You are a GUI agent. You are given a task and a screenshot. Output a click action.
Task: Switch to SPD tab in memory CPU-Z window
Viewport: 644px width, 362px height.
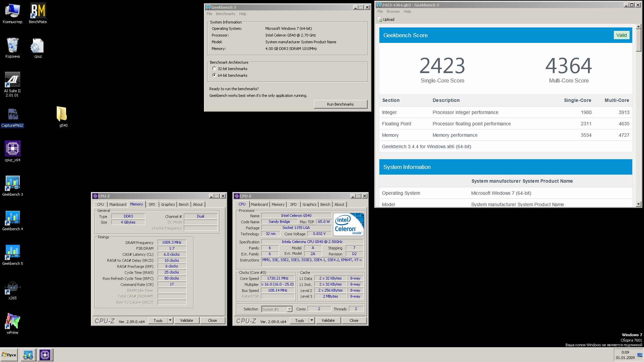pyautogui.click(x=152, y=204)
